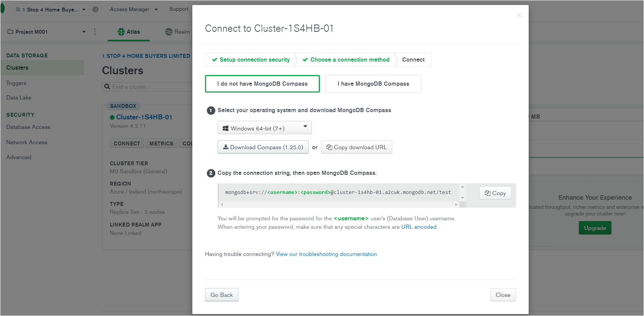Open Support in the top navigation
This screenshot has width=644, height=316.
tap(179, 9)
